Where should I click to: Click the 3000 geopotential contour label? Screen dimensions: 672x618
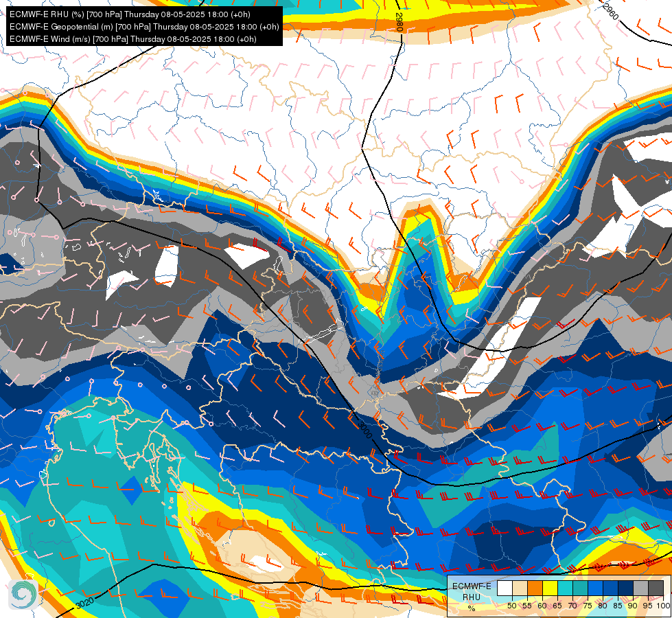(x=364, y=430)
